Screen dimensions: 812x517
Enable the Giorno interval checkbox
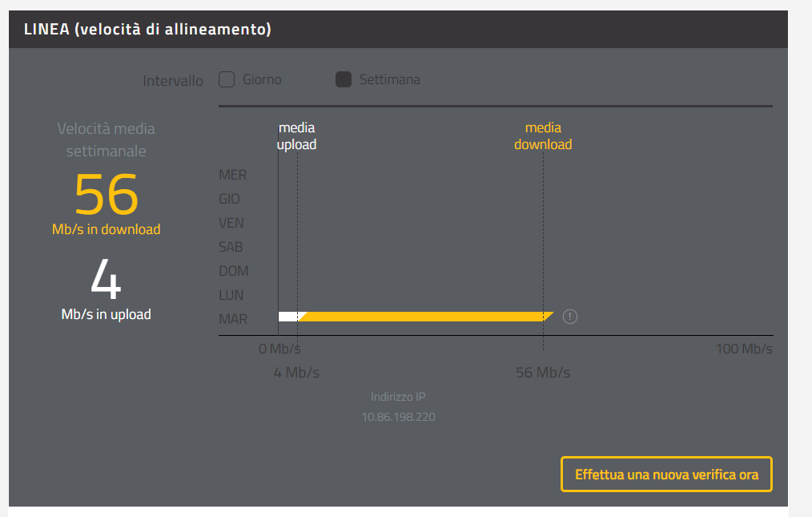click(227, 79)
